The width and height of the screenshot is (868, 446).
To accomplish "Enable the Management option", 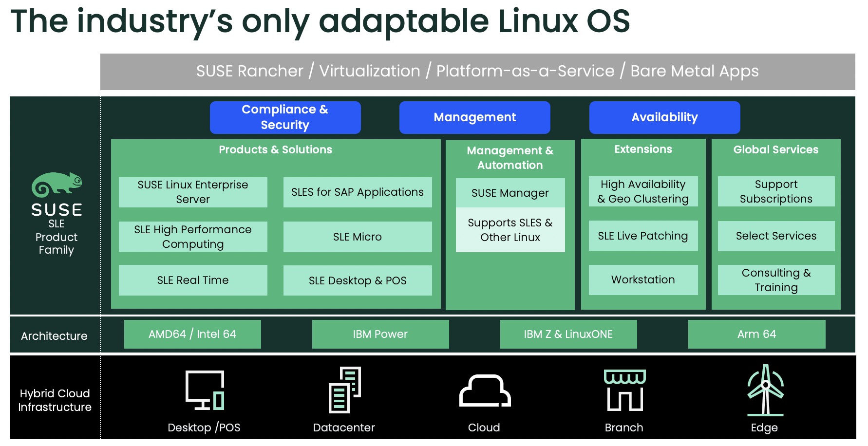I will [474, 117].
